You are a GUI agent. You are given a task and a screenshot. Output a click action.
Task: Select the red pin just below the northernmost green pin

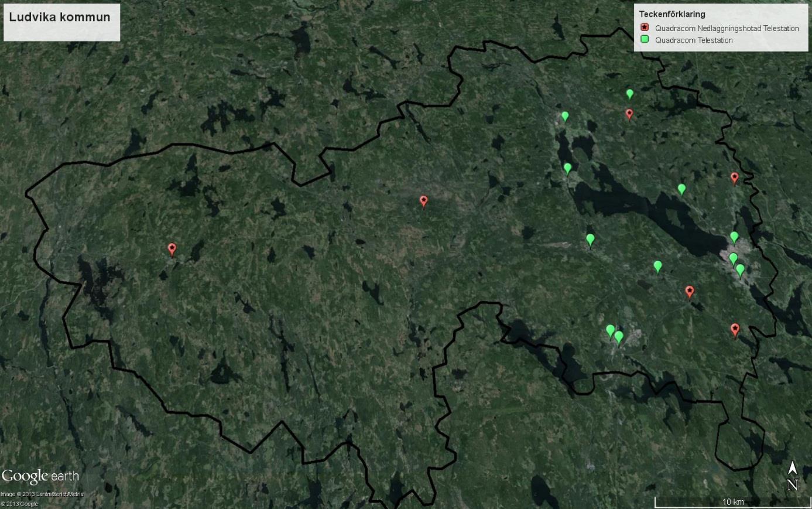click(x=629, y=114)
